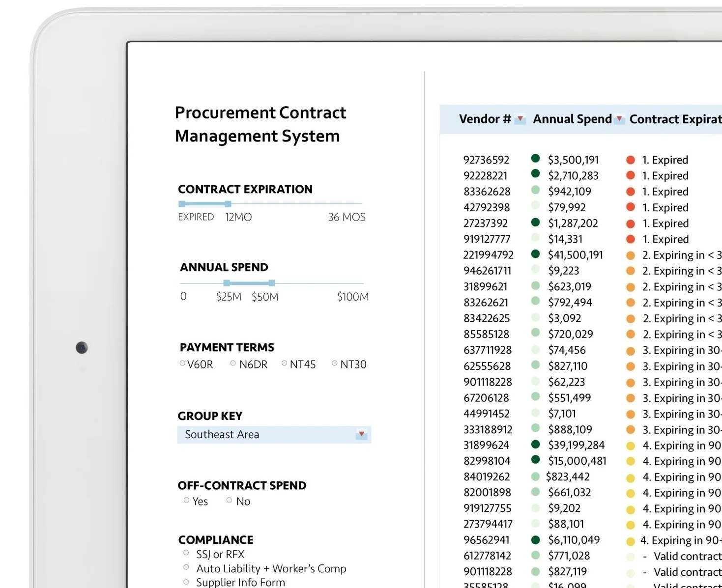The image size is (722, 588).
Task: Click the pale dot beside $79,992
Action: 536,205
